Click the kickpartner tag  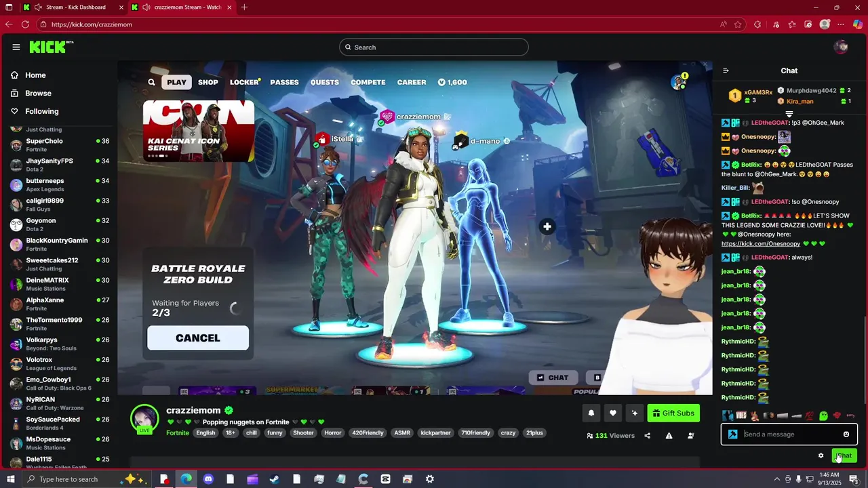click(435, 432)
